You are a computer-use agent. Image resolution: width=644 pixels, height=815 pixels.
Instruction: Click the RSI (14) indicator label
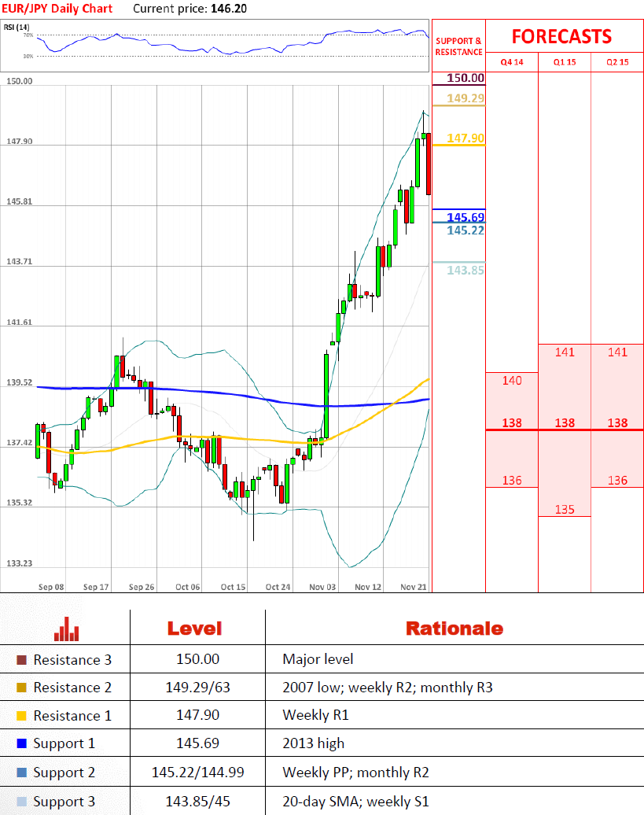(17, 27)
